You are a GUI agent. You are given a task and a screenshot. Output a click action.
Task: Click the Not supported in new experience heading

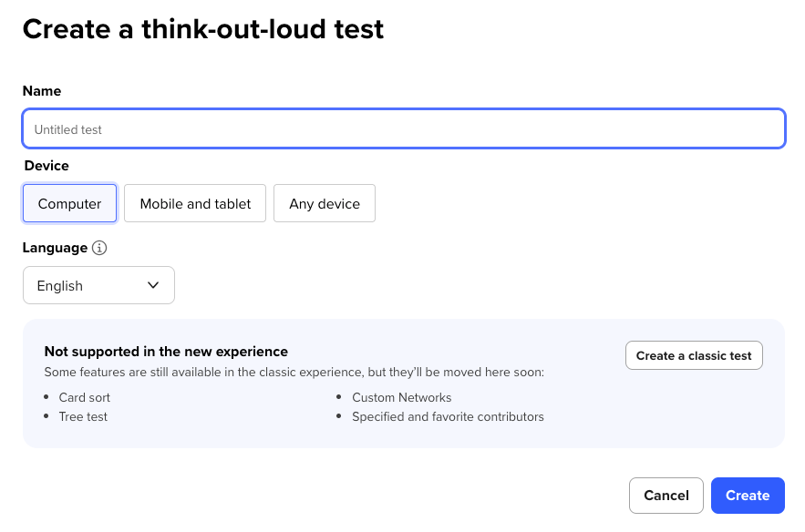[166, 351]
